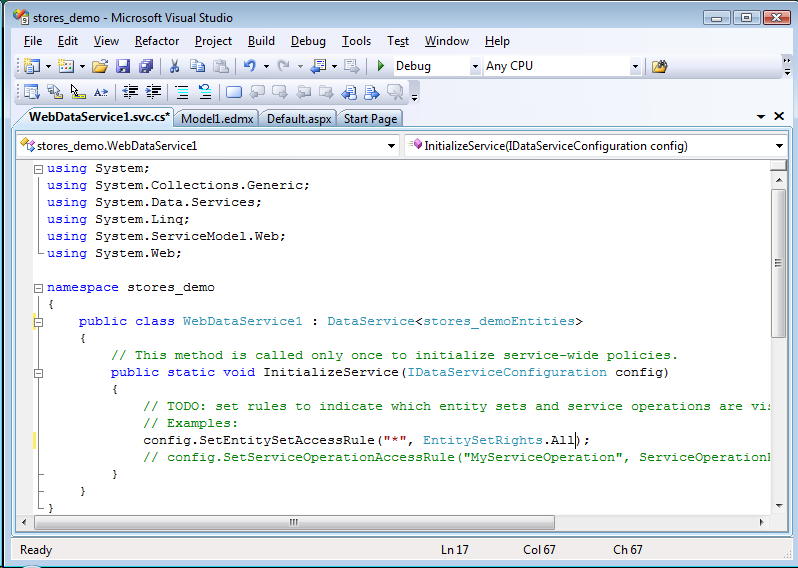Collapse the namespace stores_demo code block
The height and width of the screenshot is (568, 798).
38,288
